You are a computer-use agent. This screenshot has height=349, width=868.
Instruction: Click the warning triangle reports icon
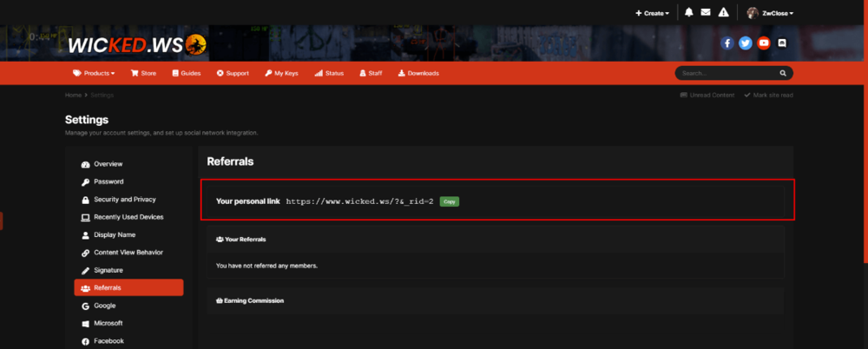point(723,13)
